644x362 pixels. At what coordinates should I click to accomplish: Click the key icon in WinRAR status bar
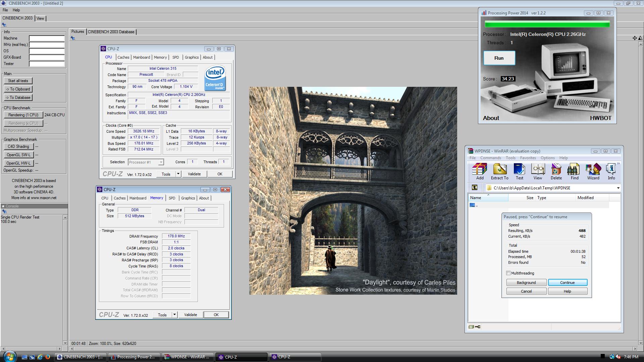tap(478, 327)
